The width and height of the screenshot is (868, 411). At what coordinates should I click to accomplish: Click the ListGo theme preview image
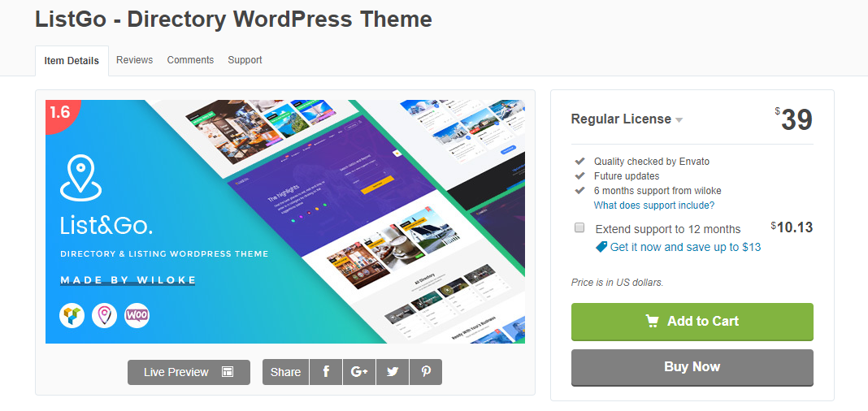point(285,222)
